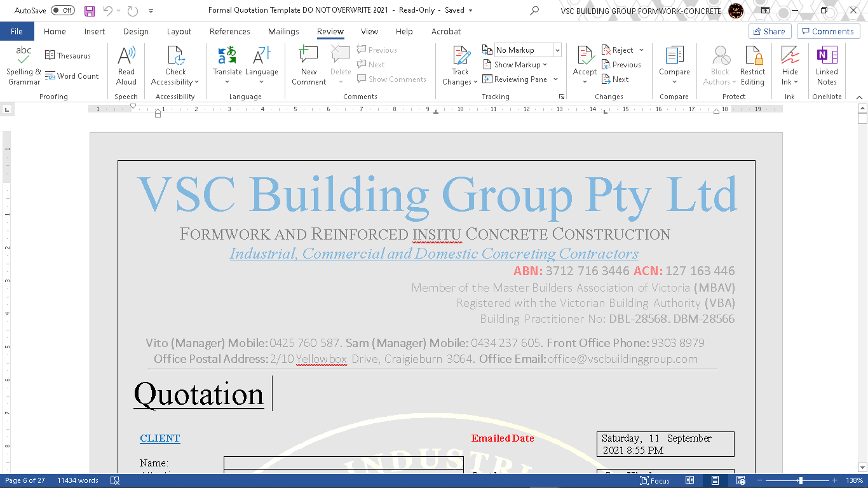This screenshot has height=488, width=868.
Task: Accept the tracked change
Action: click(x=585, y=60)
